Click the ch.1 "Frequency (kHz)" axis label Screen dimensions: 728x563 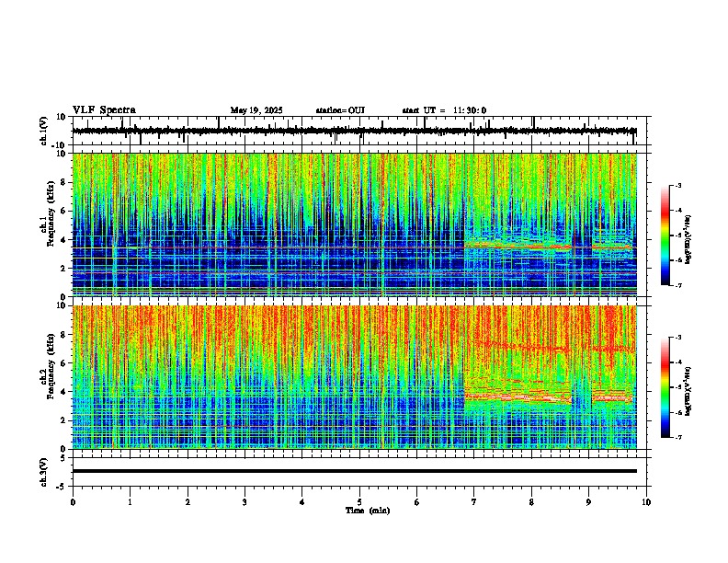(51, 214)
